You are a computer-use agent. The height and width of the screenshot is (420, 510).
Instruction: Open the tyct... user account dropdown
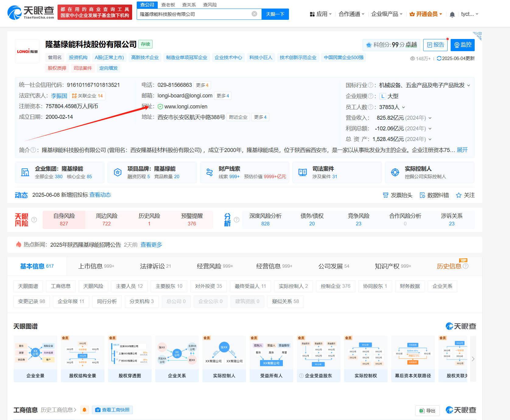[x=470, y=14]
